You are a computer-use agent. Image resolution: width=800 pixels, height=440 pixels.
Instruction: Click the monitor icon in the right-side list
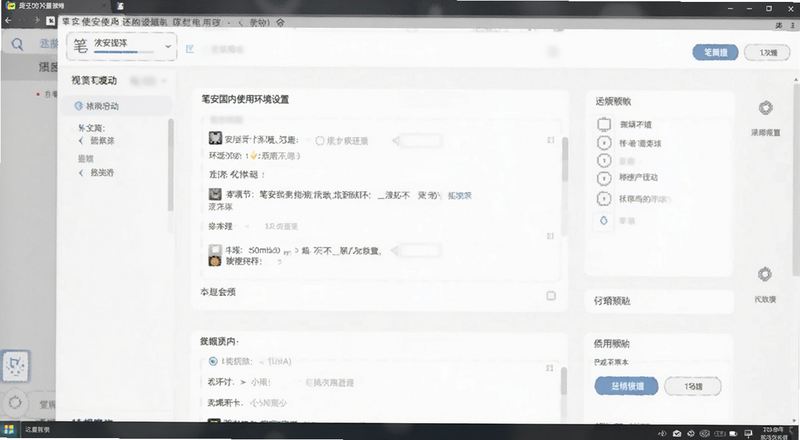click(x=604, y=125)
